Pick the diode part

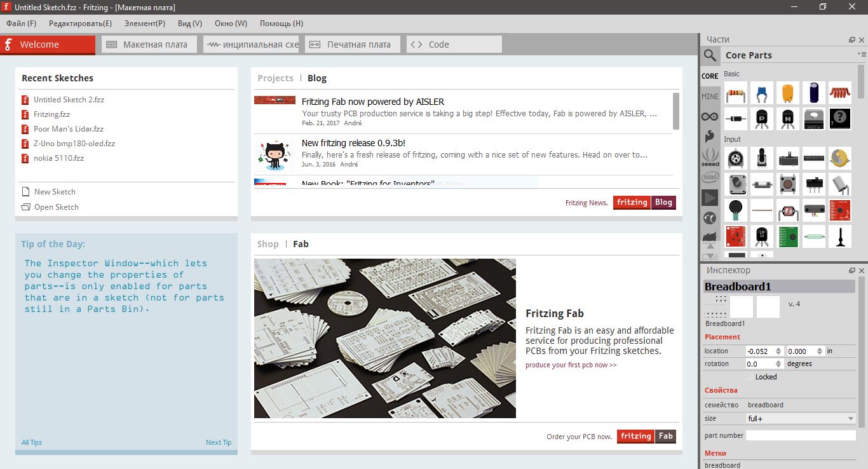point(736,118)
